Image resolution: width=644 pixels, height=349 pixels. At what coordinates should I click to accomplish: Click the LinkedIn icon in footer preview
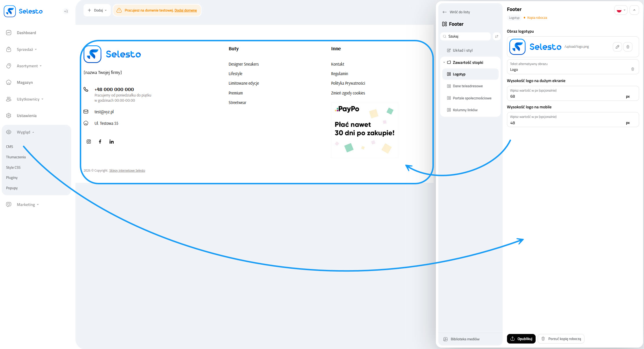[112, 142]
